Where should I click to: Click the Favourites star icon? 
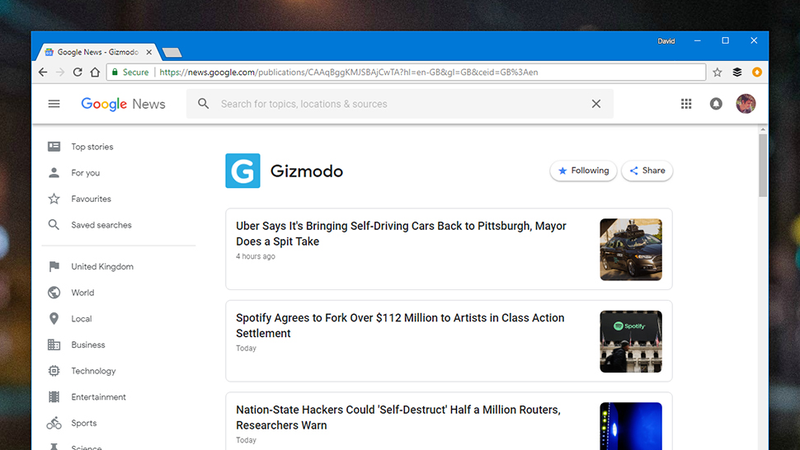pos(54,198)
